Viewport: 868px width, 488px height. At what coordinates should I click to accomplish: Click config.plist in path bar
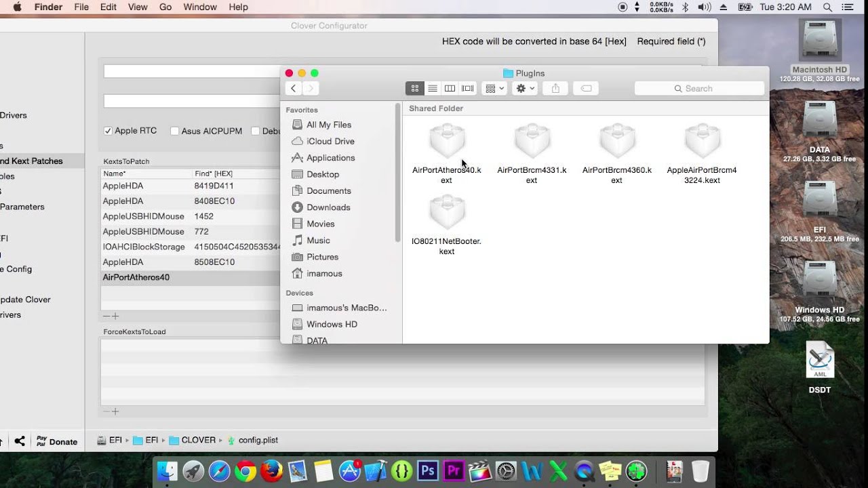(x=253, y=440)
